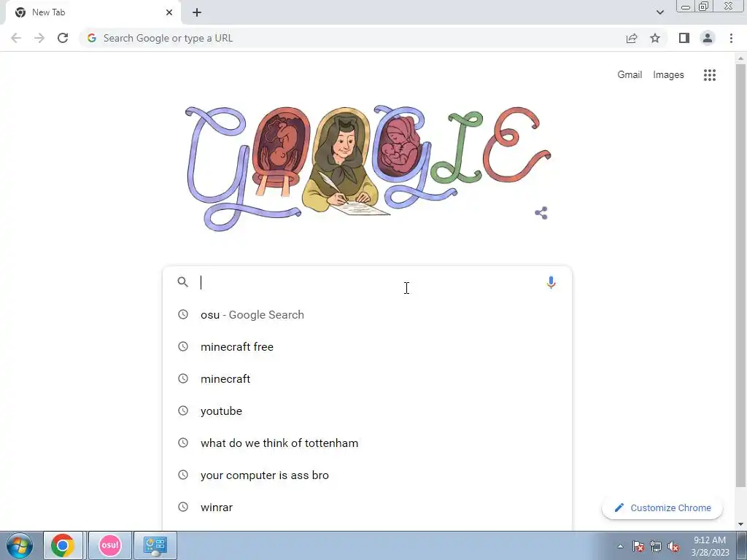Viewport: 747px width, 560px height.
Task: Select the 'minecraft free' suggestion
Action: [367, 346]
